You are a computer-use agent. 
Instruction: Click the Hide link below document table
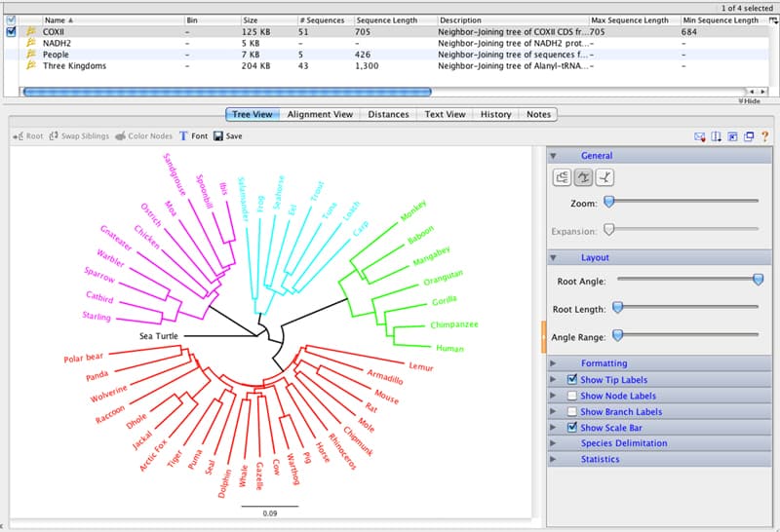click(x=749, y=101)
